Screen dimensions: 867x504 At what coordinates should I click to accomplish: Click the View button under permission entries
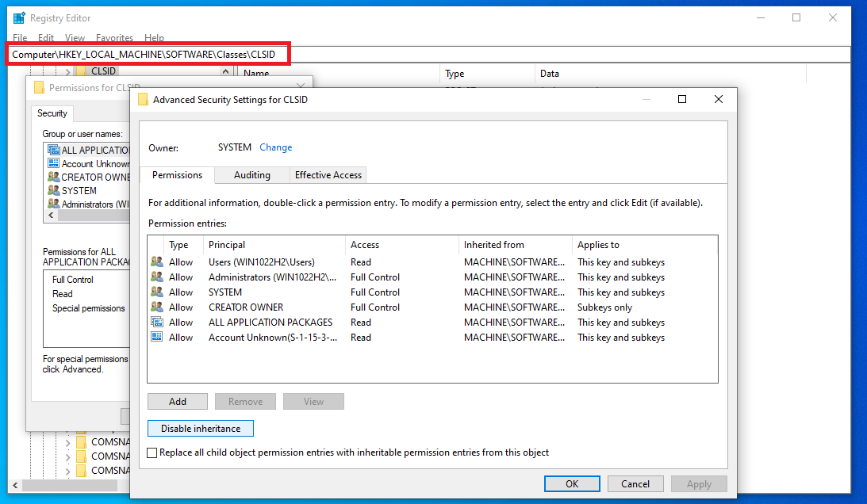tap(313, 402)
